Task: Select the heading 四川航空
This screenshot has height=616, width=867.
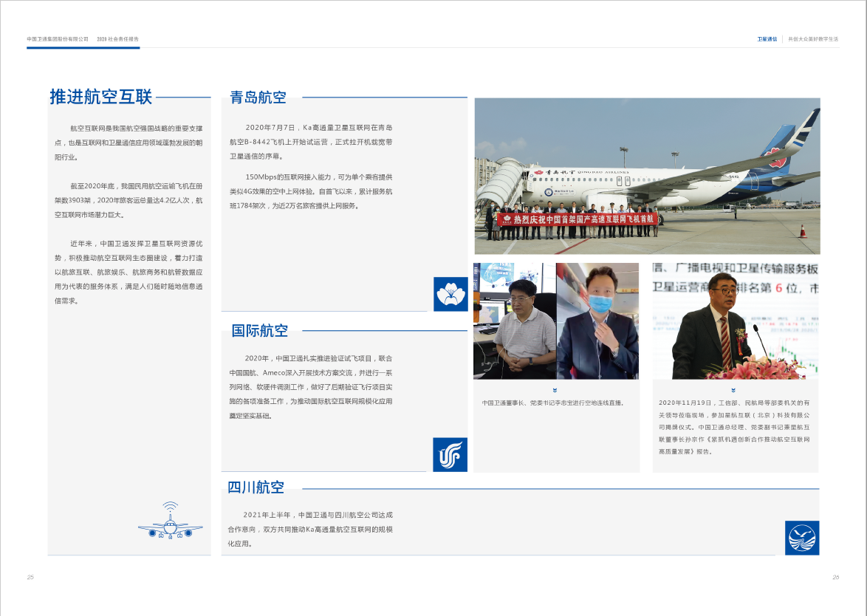Action: [256, 487]
